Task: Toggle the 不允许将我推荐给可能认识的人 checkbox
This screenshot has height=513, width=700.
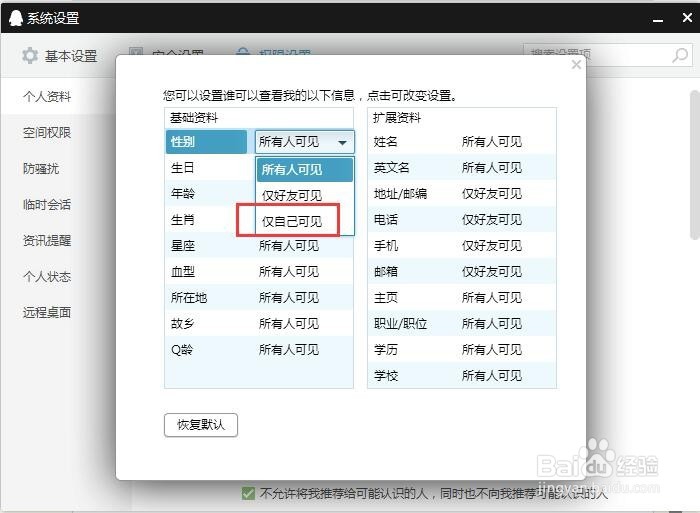Action: pyautogui.click(x=248, y=493)
